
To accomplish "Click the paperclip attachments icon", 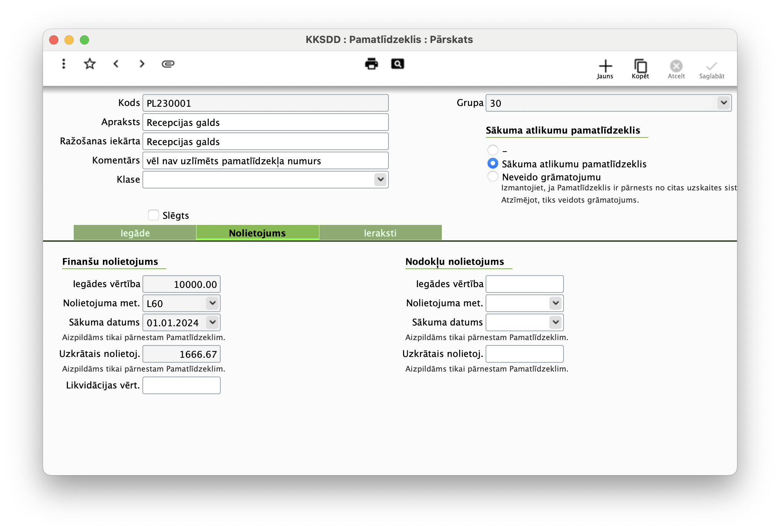I will coord(168,64).
